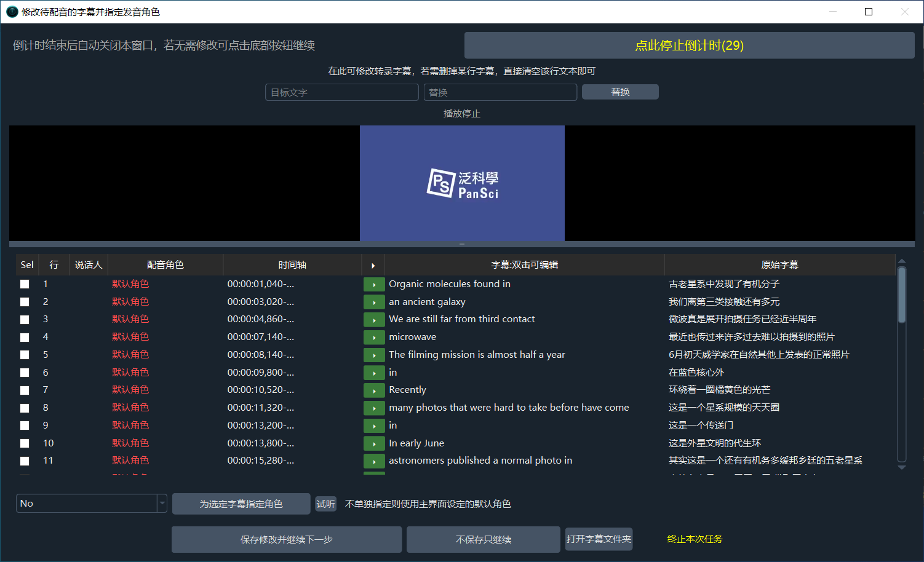Open subtitle folder via 打开字幕文件夹
The width and height of the screenshot is (924, 562).
599,539
